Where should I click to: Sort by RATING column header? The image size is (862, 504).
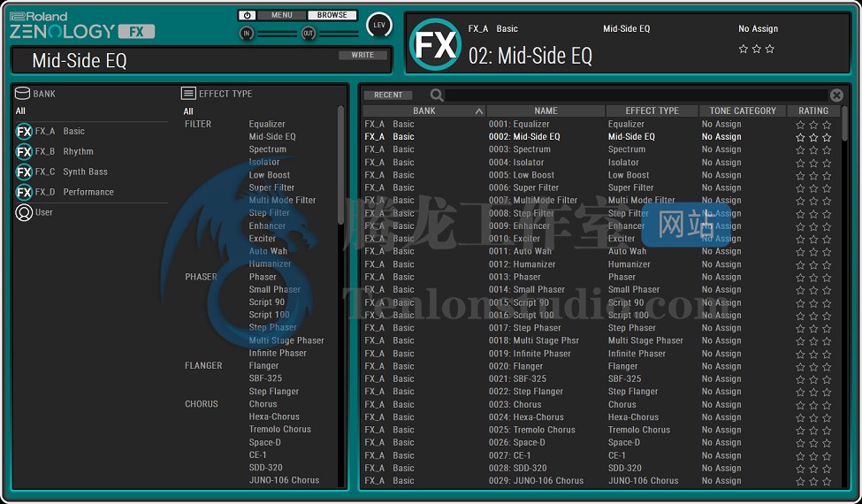(x=813, y=111)
